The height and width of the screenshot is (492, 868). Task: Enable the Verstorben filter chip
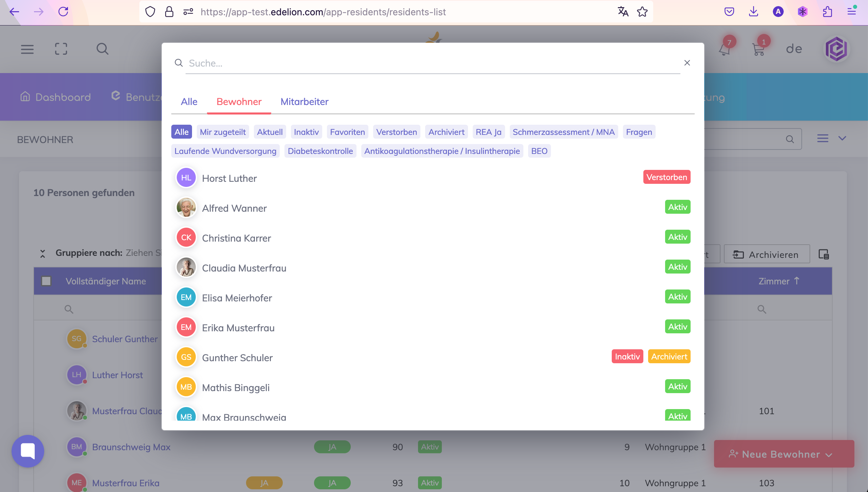click(396, 132)
